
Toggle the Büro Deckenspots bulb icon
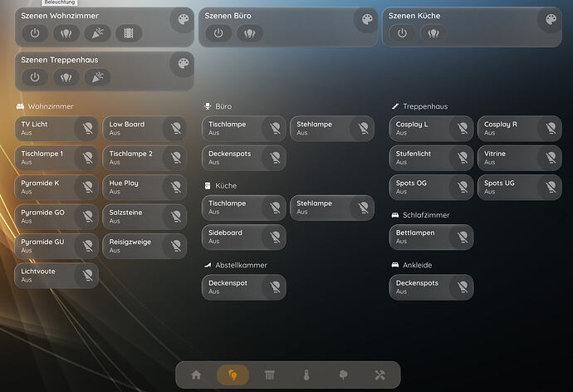coord(275,158)
